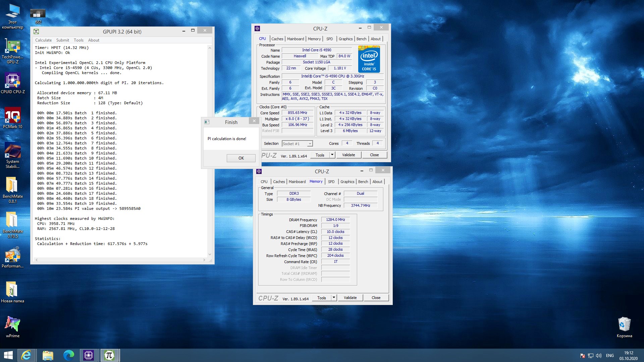Switch to Graphics tab in lower CPU-Z
This screenshot has width=644, height=362.
click(347, 182)
